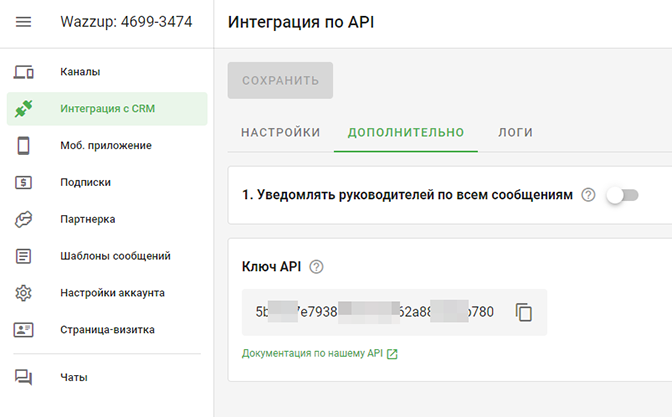
Task: Click the Subscriptions dollar icon
Action: [x=24, y=183]
